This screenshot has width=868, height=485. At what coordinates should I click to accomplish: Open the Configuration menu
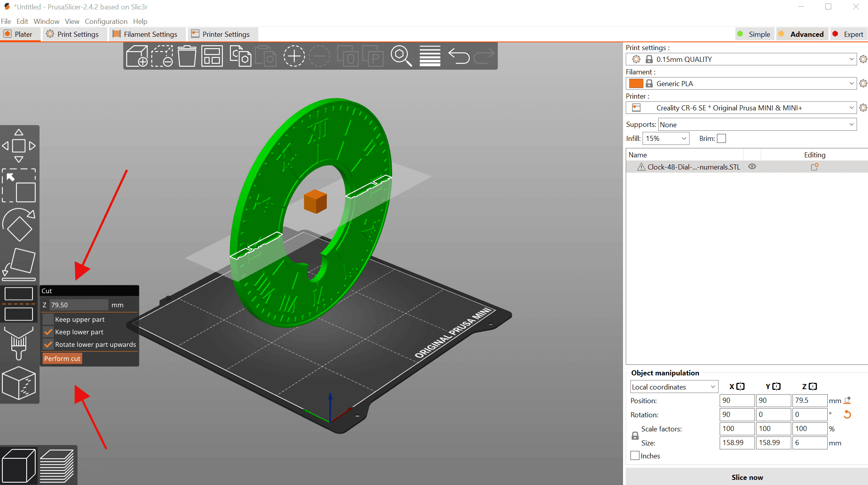tap(106, 21)
